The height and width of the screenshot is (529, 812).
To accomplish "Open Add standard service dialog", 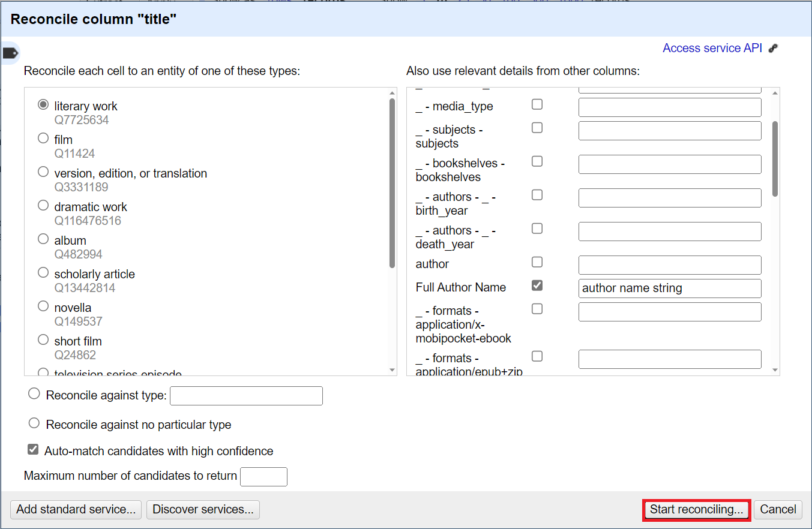I will point(75,509).
